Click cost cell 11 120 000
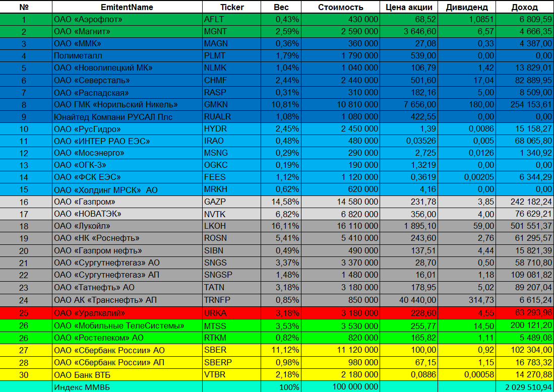This screenshot has width=554, height=392. click(341, 350)
